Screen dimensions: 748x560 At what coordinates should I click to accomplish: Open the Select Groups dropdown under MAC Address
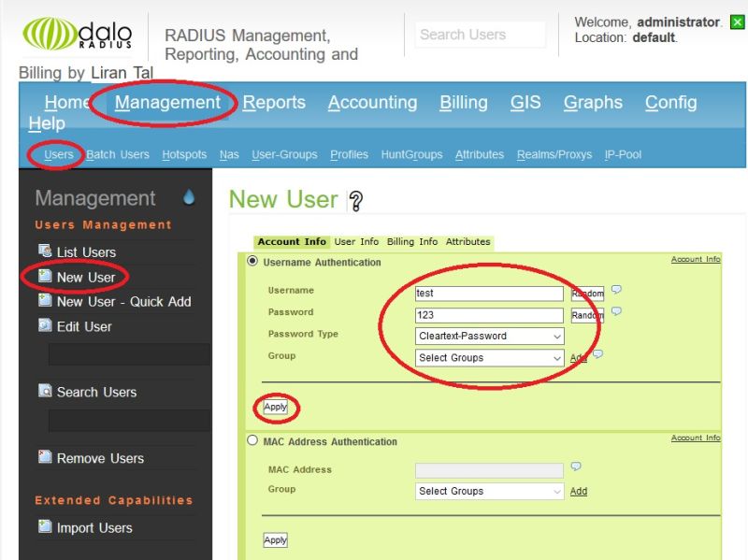point(489,491)
